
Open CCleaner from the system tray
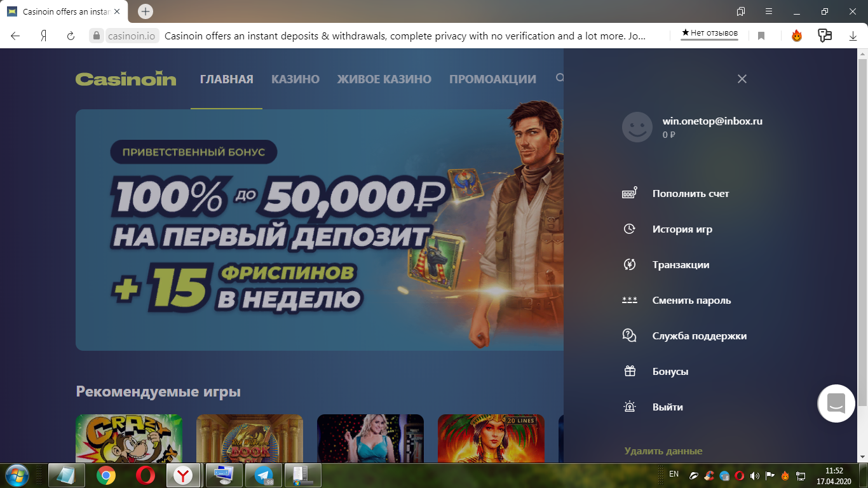(709, 475)
